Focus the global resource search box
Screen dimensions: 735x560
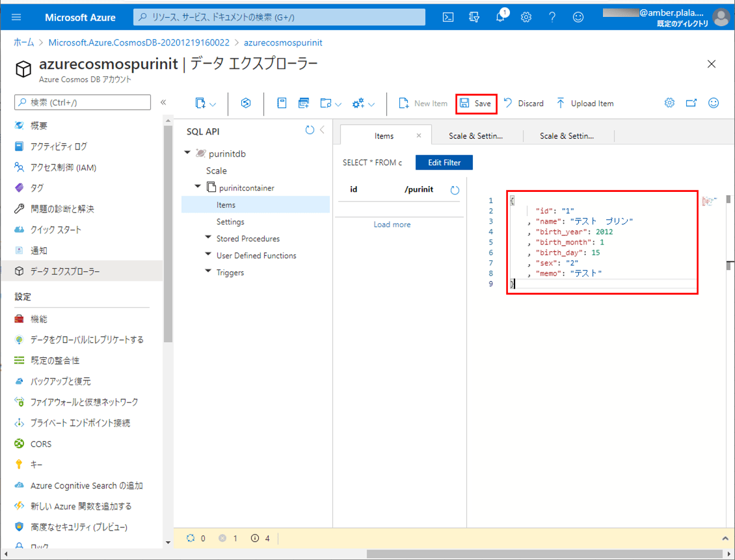(280, 18)
